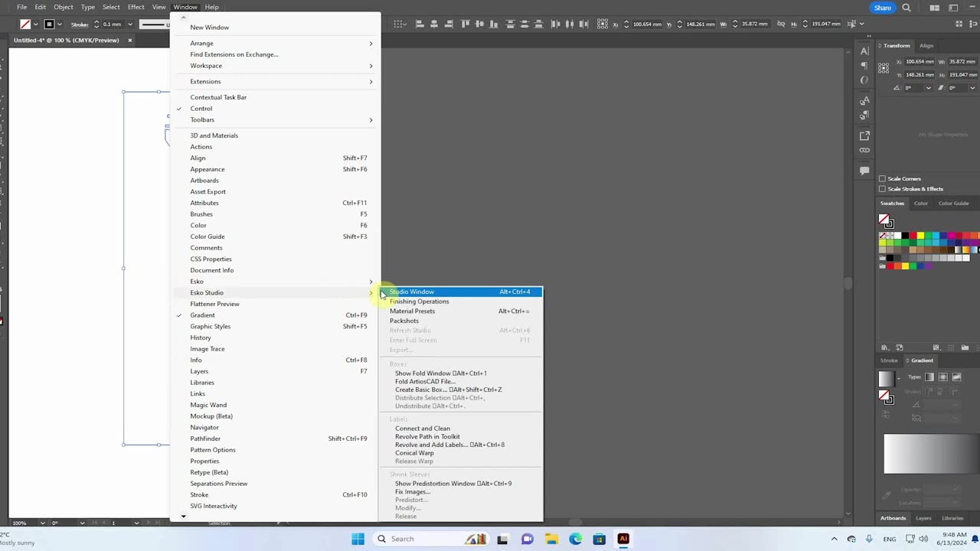Open rotation angle dropdown in Transform panel
The height and width of the screenshot is (551, 980).
tap(928, 88)
